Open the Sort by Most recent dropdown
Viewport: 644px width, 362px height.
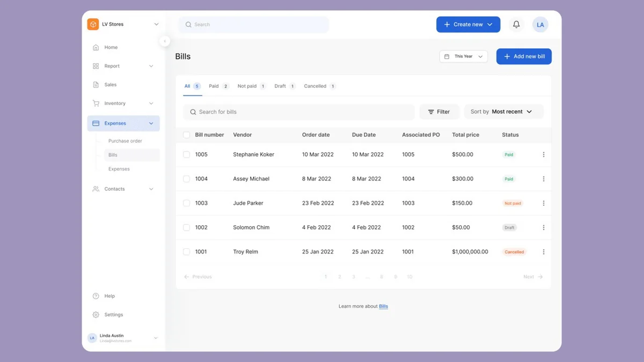(504, 112)
